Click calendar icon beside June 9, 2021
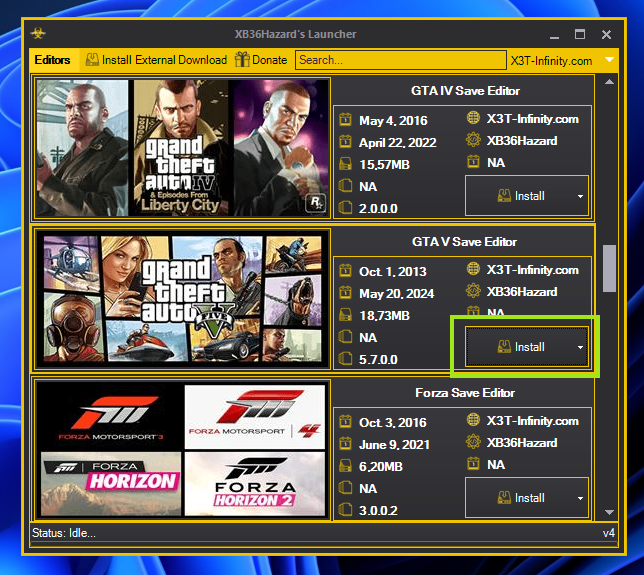Screen dimensions: 644x575 pos(345,444)
